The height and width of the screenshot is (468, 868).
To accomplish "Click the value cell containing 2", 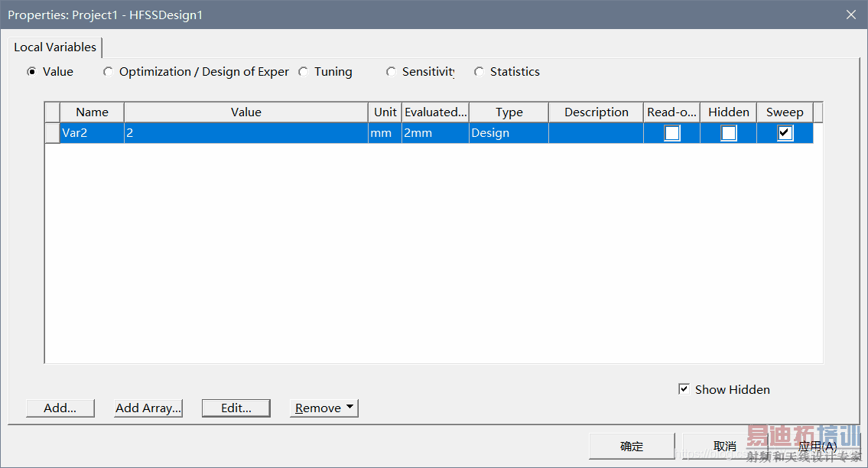I will tap(246, 133).
